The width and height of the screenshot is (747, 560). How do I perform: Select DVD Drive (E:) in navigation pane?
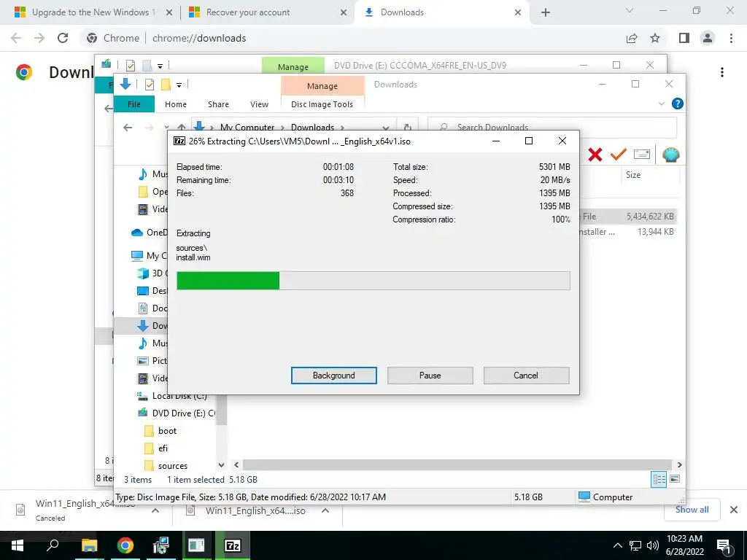click(183, 413)
